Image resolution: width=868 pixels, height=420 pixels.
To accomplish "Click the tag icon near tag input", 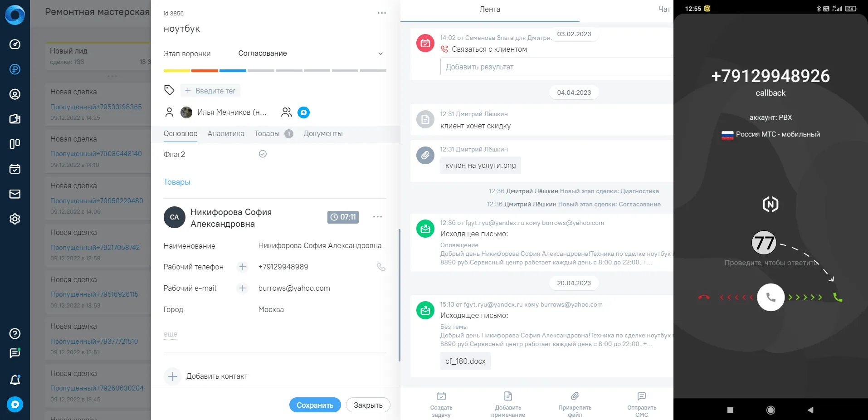I will click(169, 90).
